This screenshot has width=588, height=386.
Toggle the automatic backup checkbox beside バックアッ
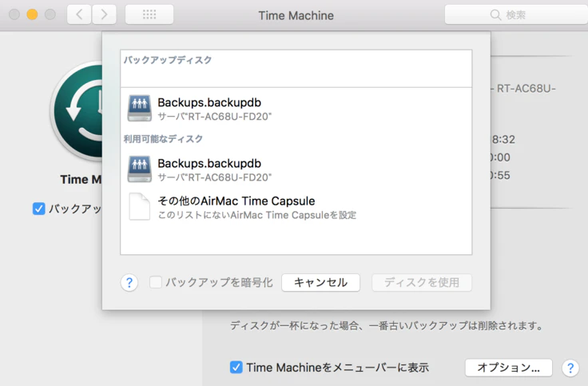pos(38,209)
